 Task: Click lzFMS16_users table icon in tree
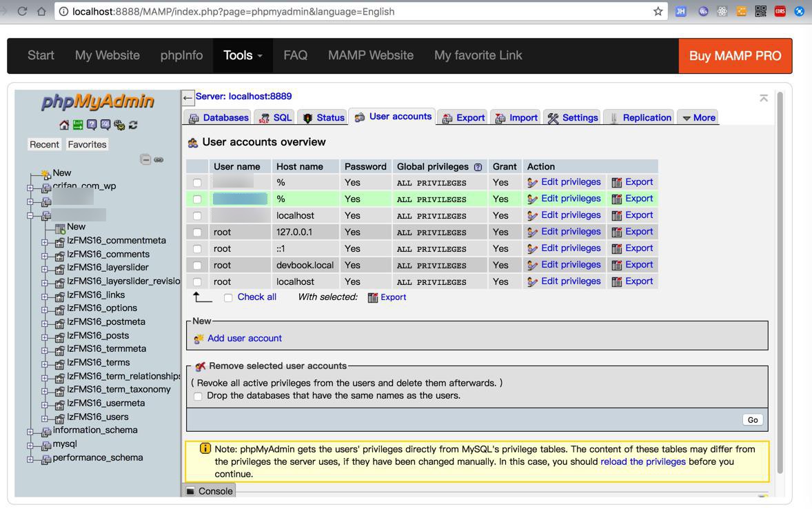point(59,418)
